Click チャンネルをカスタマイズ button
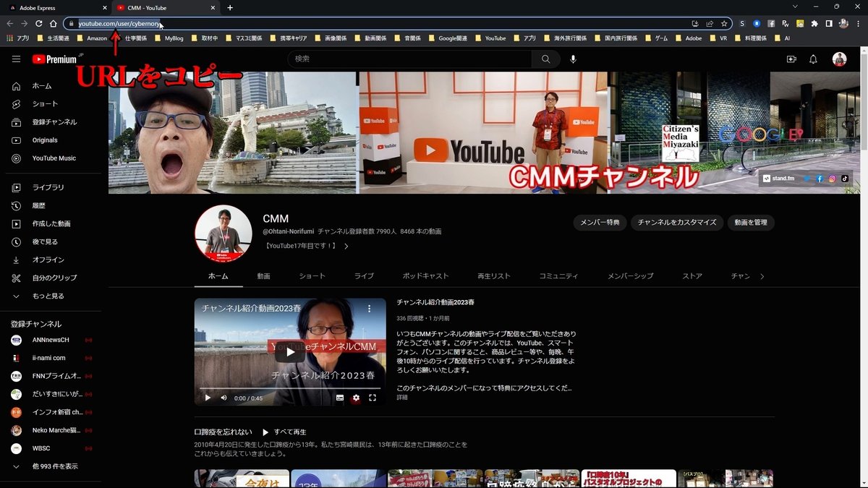Image resolution: width=868 pixels, height=488 pixels. 677,223
